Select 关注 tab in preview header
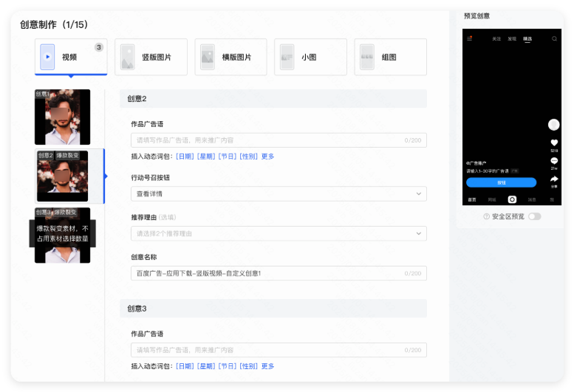 [x=496, y=39]
